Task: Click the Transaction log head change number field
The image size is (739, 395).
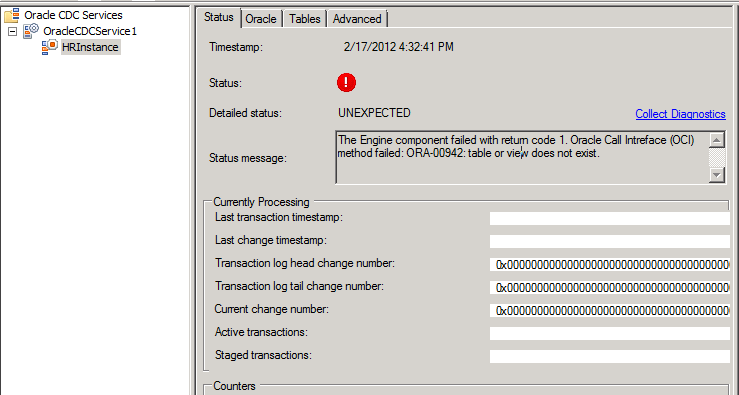Action: click(609, 264)
